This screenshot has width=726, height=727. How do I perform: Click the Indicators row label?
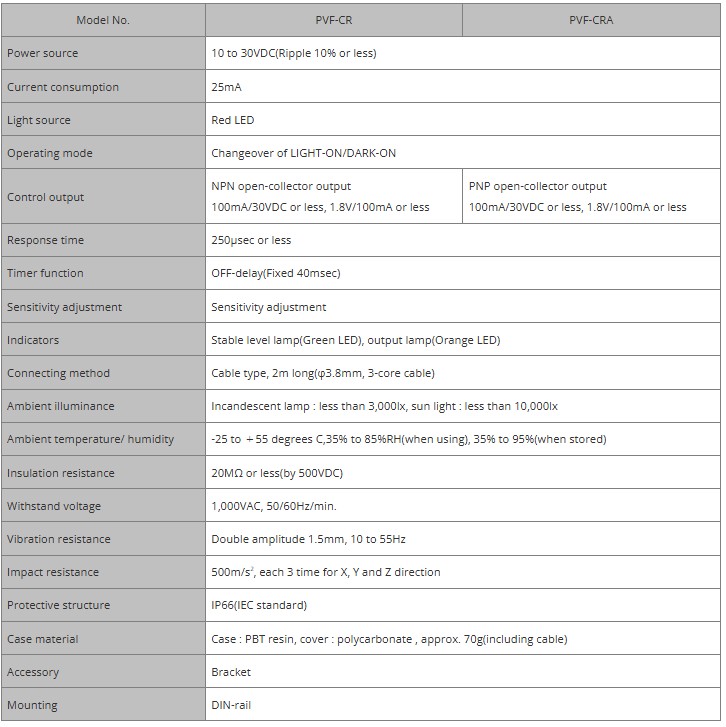[33, 340]
